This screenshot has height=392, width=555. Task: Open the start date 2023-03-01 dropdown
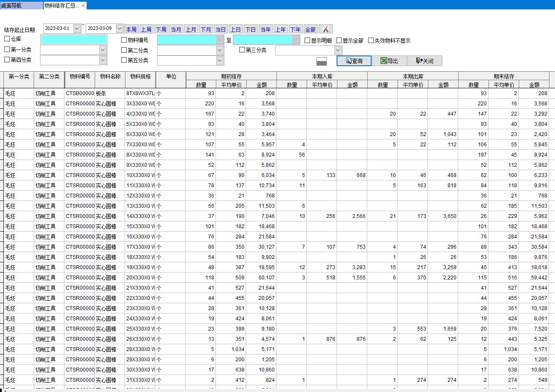[77, 29]
